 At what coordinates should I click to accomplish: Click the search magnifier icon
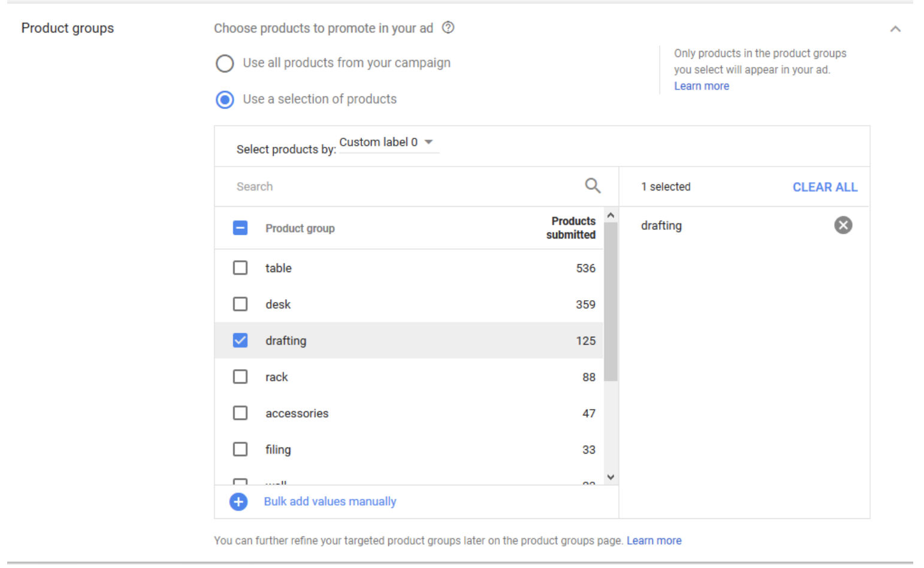pyautogui.click(x=593, y=186)
